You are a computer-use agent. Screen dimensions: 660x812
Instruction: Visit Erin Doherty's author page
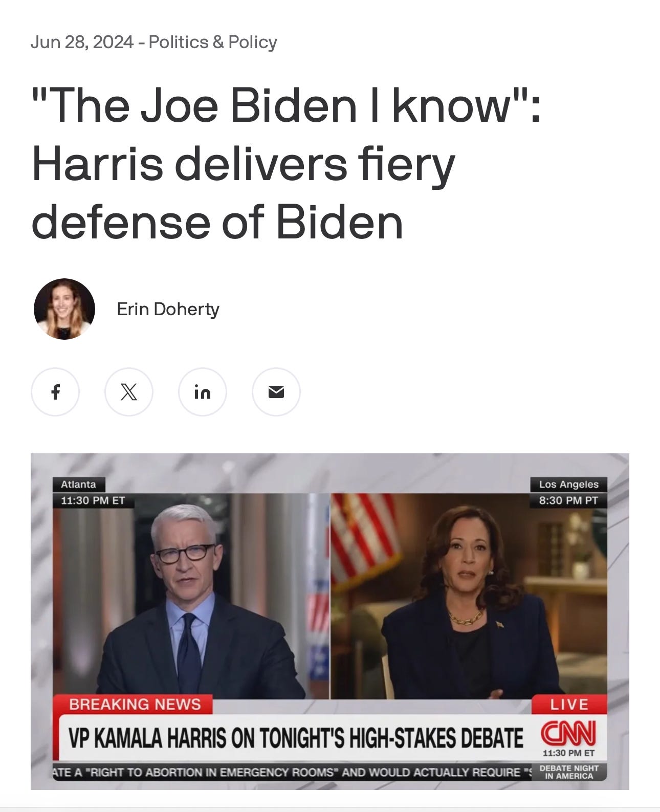(x=168, y=309)
